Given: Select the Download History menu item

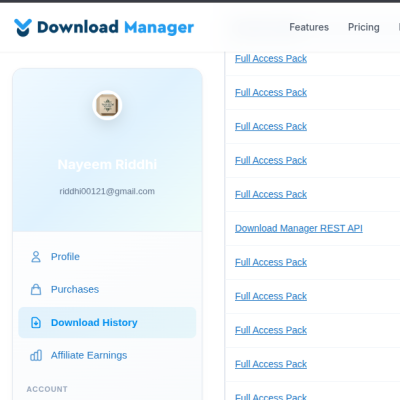Looking at the screenshot, I should (107, 323).
